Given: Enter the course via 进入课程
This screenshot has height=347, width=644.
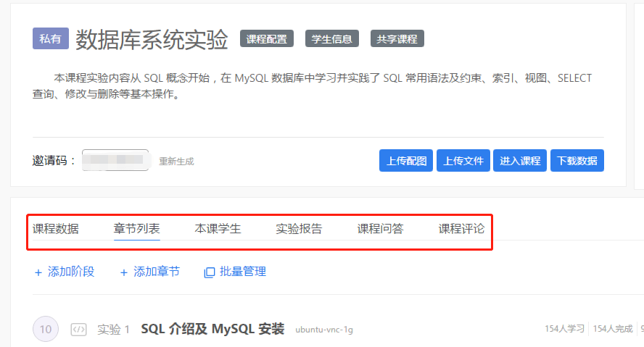Looking at the screenshot, I should pos(520,161).
